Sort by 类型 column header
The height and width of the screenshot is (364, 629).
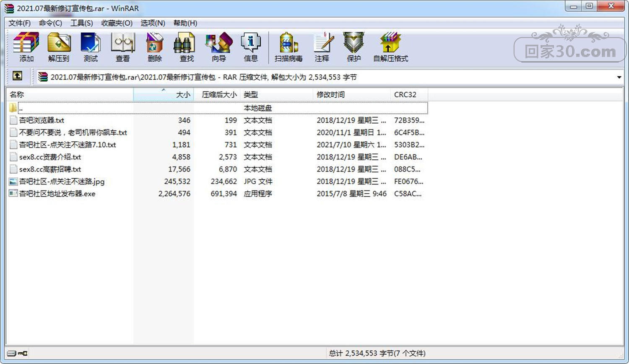277,95
